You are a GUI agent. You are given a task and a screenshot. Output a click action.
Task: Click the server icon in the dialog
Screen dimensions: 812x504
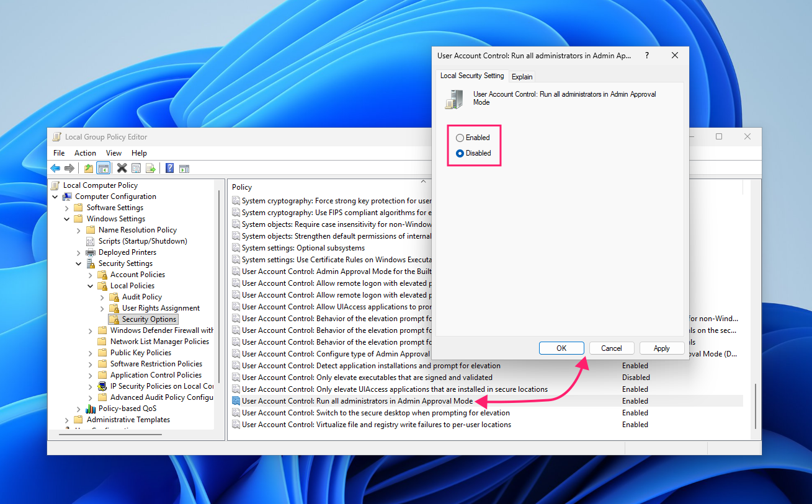454,99
